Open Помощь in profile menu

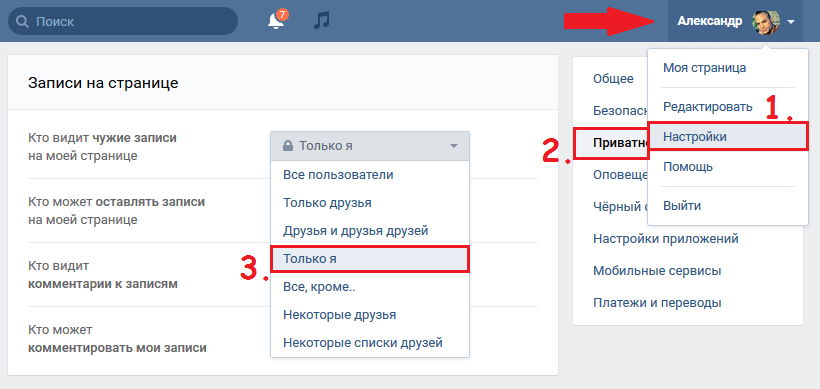pyautogui.click(x=688, y=167)
